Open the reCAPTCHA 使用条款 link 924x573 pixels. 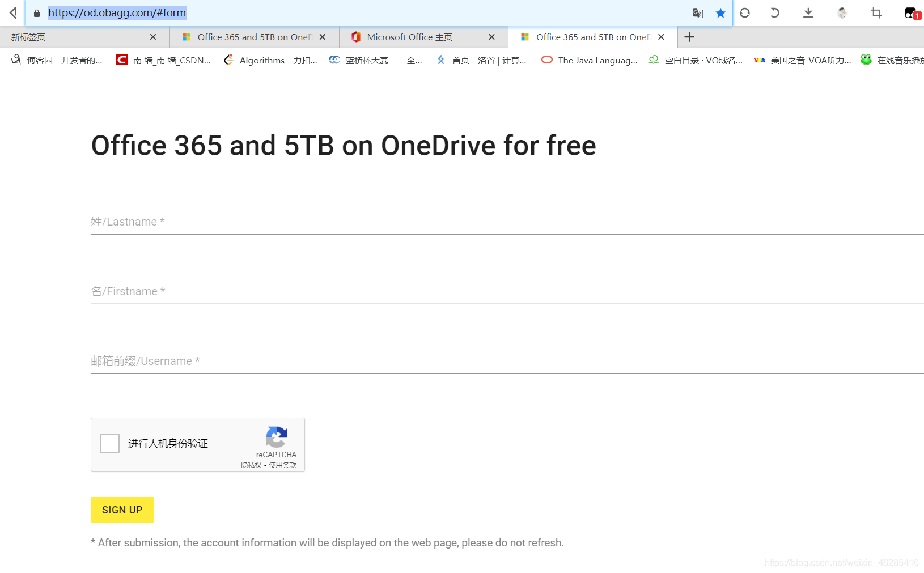click(x=282, y=465)
